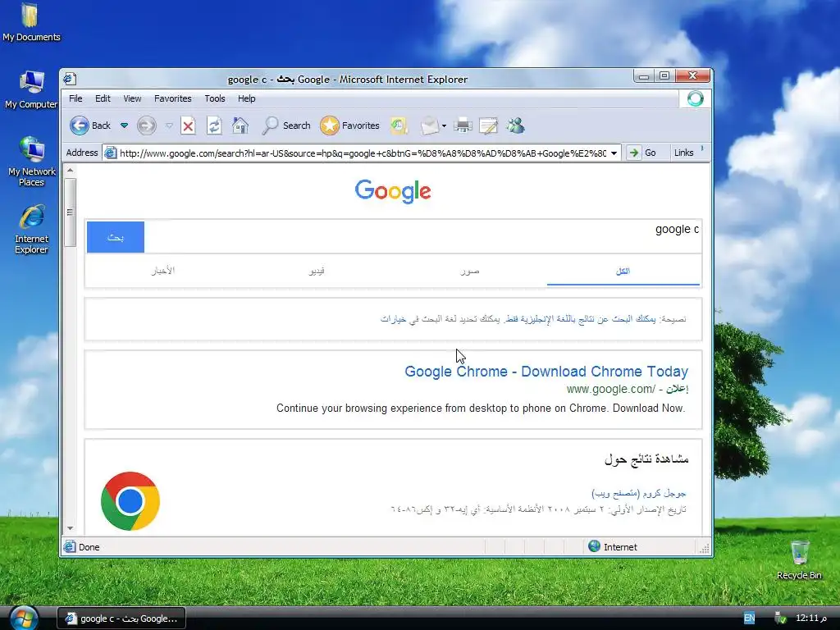Expand the Mail dropdown arrow

(x=444, y=126)
